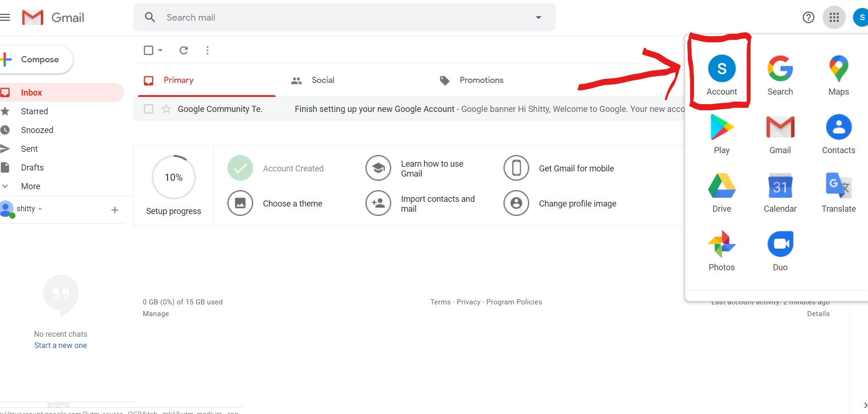Image resolution: width=868 pixels, height=414 pixels.
Task: Open the shitty chat status dropdown
Action: click(x=40, y=209)
